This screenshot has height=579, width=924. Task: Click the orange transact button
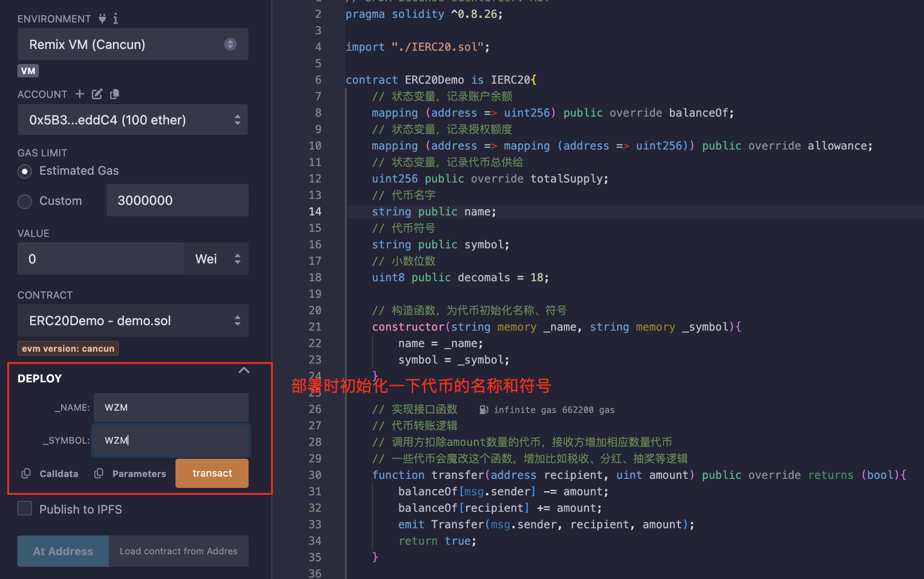click(x=212, y=473)
